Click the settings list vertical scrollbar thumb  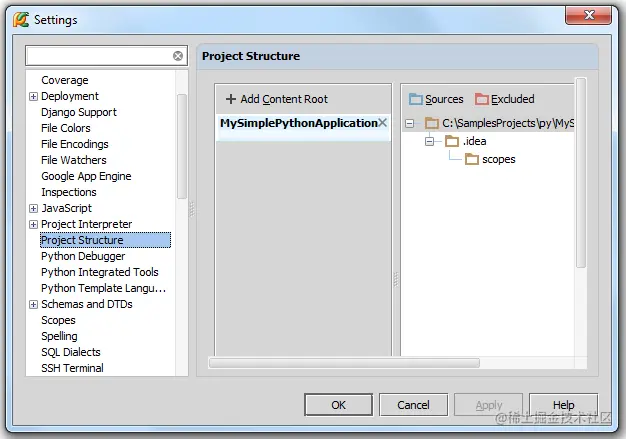pyautogui.click(x=182, y=146)
